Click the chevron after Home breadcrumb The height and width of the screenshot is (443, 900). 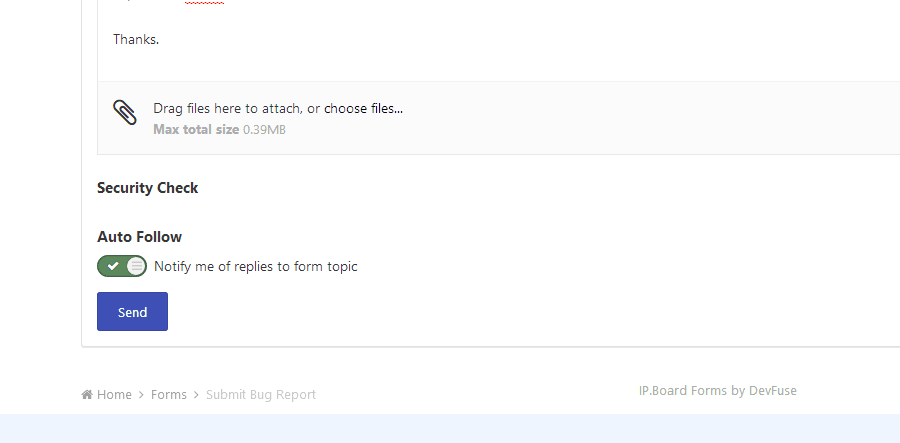tap(142, 395)
